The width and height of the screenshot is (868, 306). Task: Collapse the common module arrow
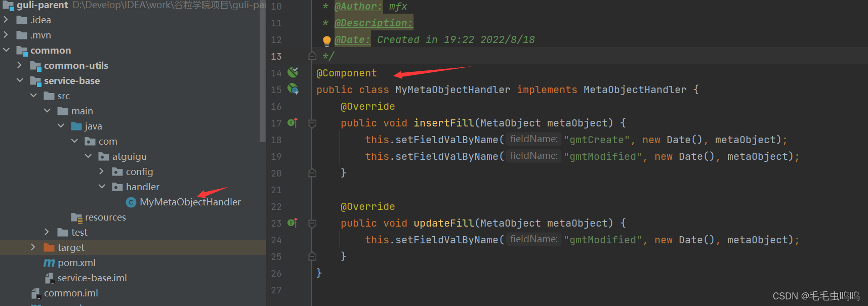(6, 50)
